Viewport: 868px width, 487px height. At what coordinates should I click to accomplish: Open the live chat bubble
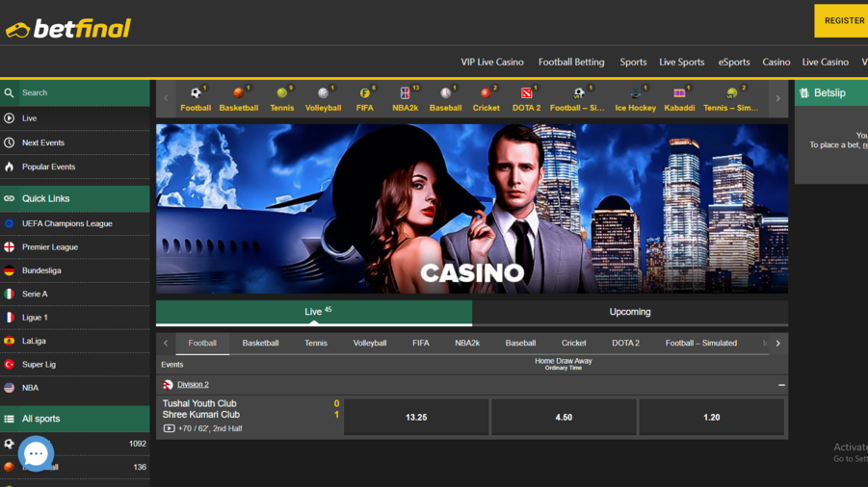click(x=36, y=453)
